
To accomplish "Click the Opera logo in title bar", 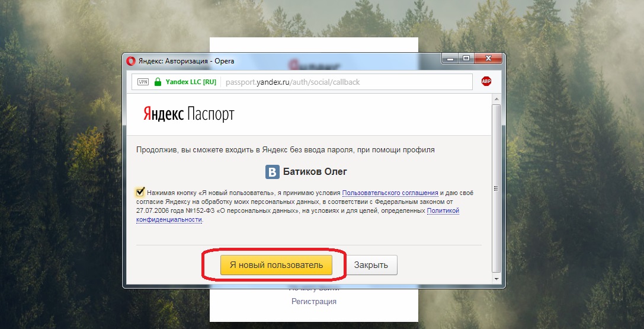I will (x=131, y=61).
